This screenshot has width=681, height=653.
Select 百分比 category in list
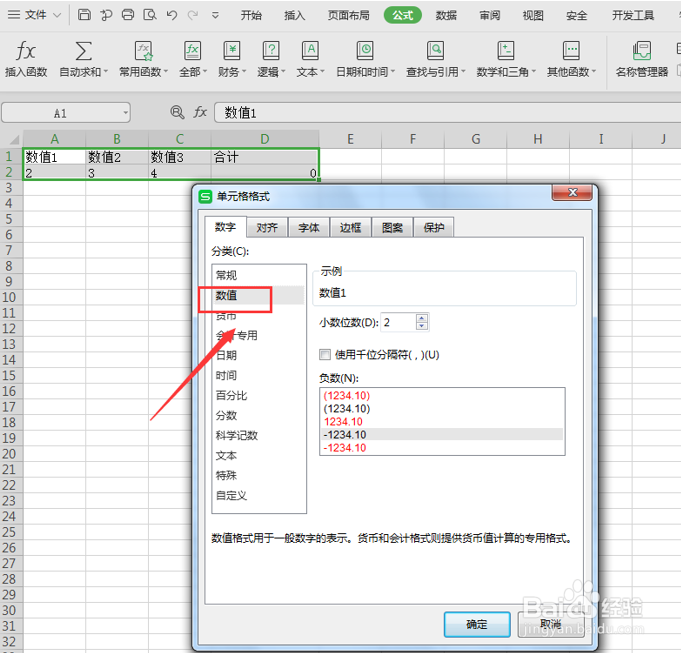point(259,395)
